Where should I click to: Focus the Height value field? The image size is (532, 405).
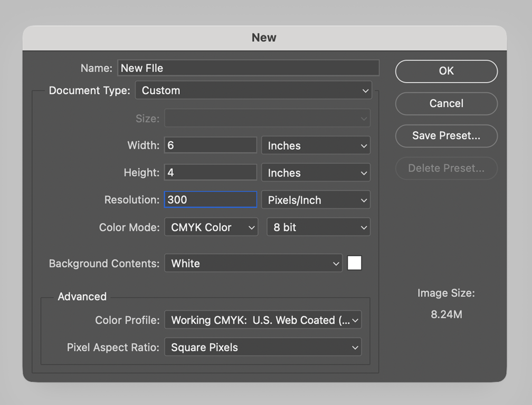coord(211,172)
